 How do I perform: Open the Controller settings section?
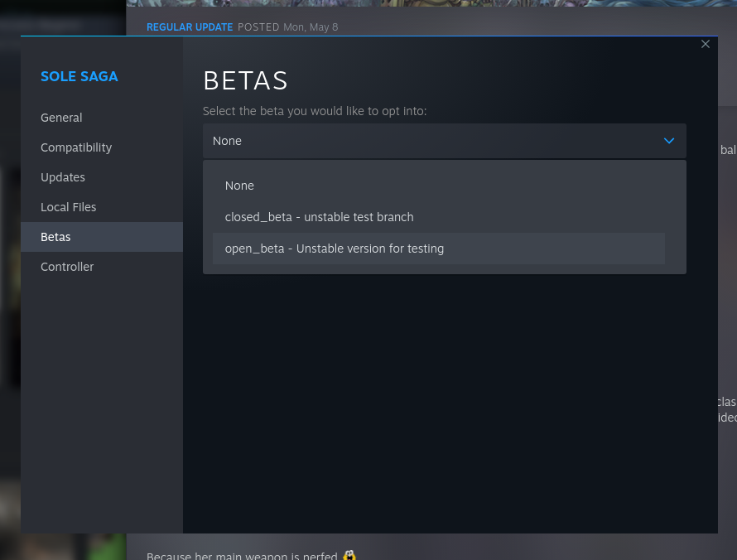pyautogui.click(x=67, y=267)
